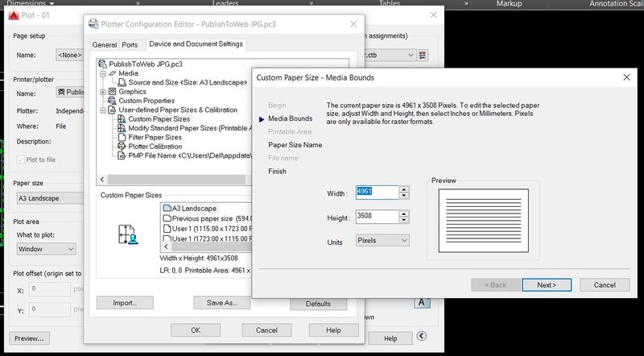Select the A3 Landscape custom paper size
This screenshot has width=644, height=356.
(x=193, y=208)
